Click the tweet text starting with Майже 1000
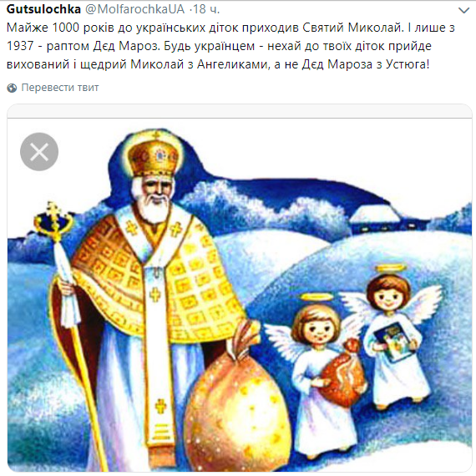The width and height of the screenshot is (476, 476). coord(230,46)
